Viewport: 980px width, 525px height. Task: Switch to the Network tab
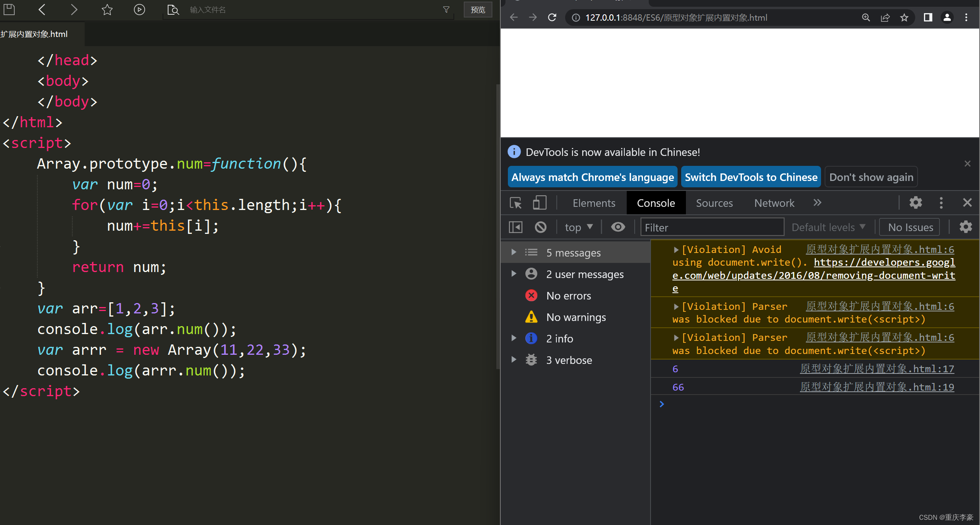point(774,203)
